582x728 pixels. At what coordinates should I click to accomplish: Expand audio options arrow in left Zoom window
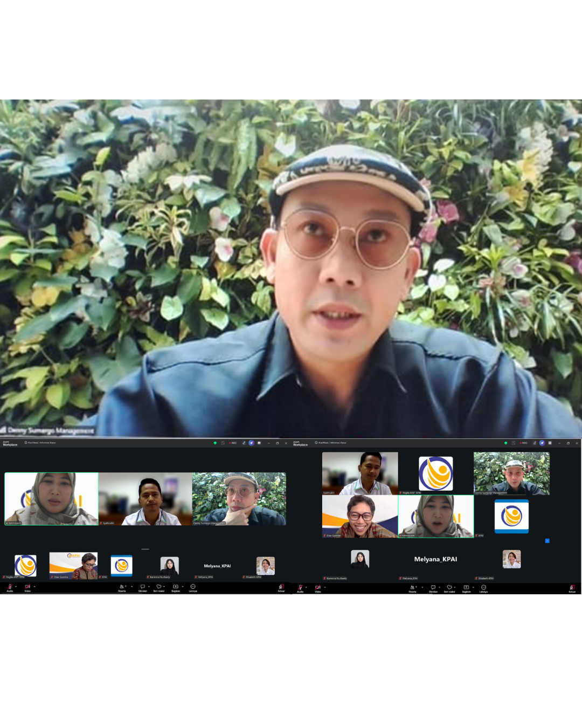tap(16, 586)
